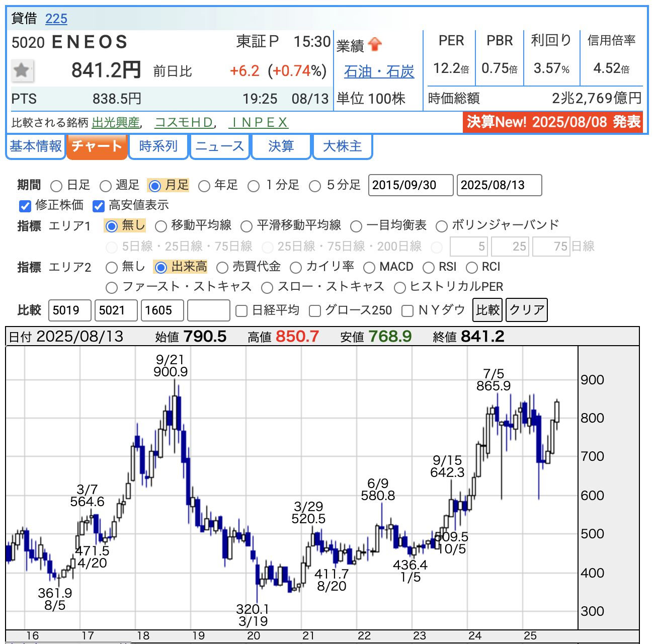655x644 pixels.
Task: Open the 石油・石炭 sector link
Action: pos(379,71)
